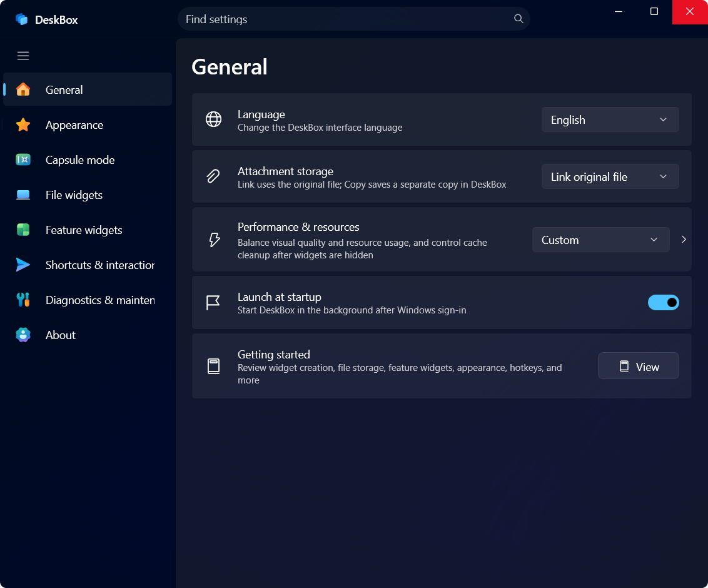Close the DeskBox settings window

click(690, 12)
